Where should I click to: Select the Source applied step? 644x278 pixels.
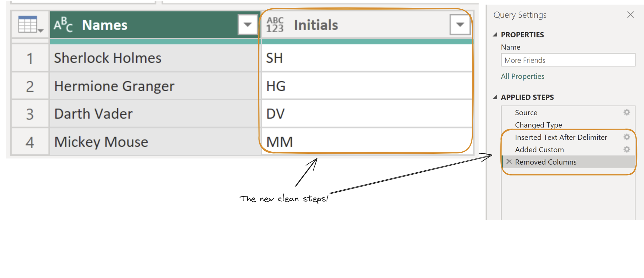[x=526, y=113]
